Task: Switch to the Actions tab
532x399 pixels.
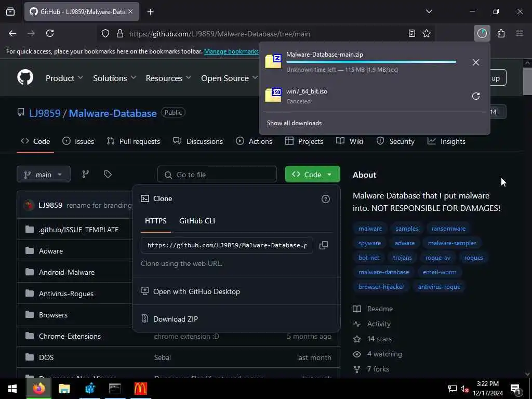Action: [x=254, y=141]
